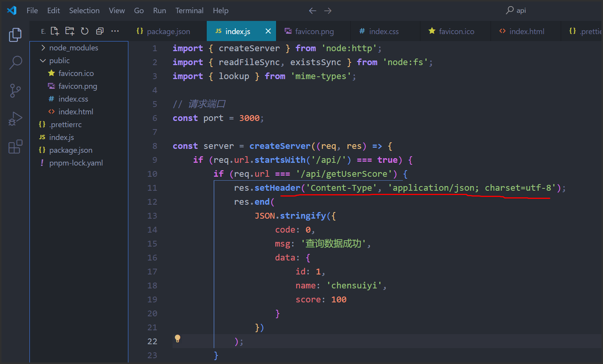Click 'createServer' call on line 8
Image resolution: width=603 pixels, height=364 pixels.
(280, 146)
